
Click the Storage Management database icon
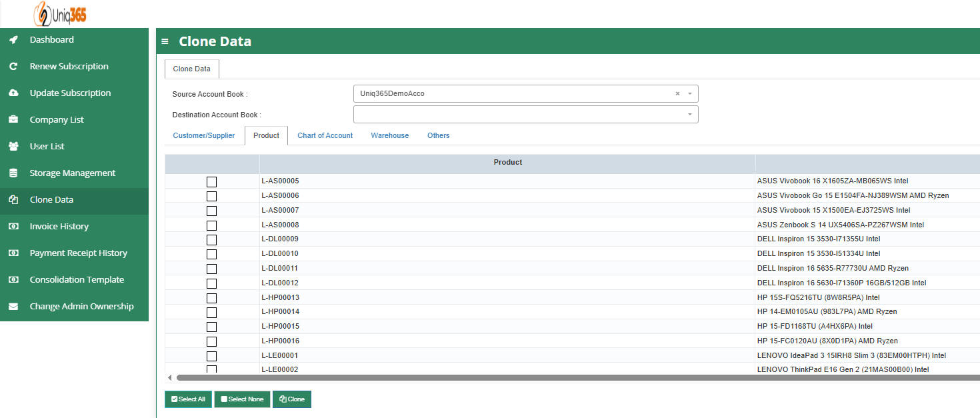[13, 173]
